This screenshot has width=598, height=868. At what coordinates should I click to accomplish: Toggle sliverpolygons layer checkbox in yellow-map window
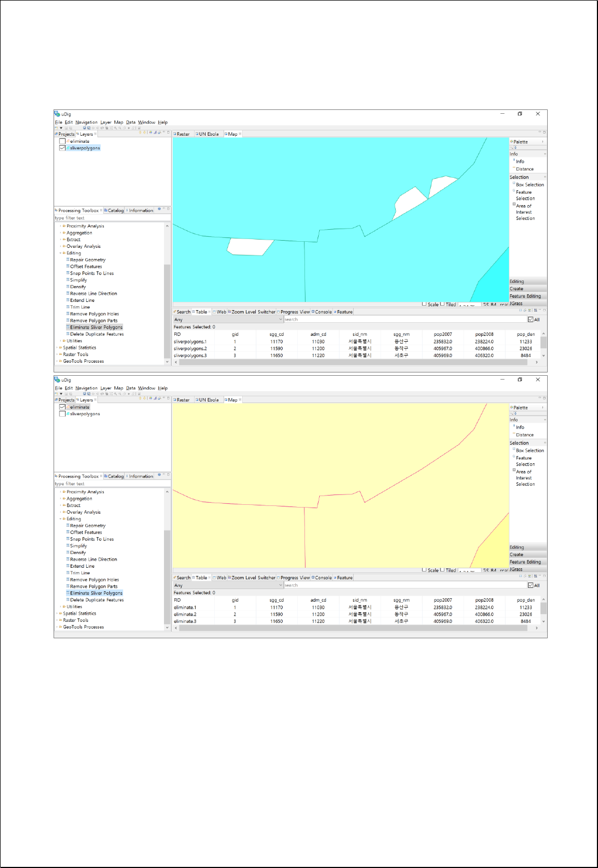pyautogui.click(x=62, y=414)
